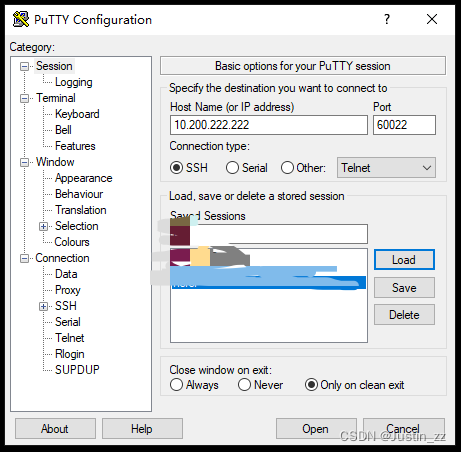Screen dimensions: 461x452
Task: Select the Terminal category
Action: click(56, 98)
